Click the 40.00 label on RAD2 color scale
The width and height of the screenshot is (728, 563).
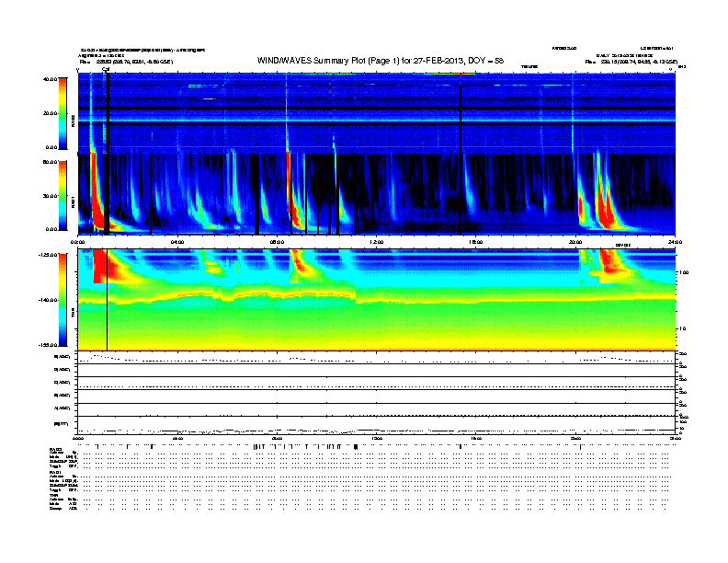[50, 79]
